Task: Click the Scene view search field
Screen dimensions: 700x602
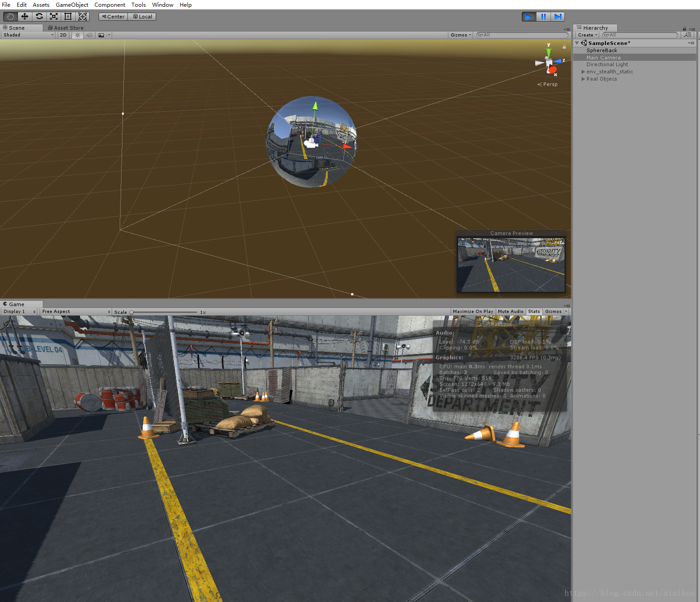Action: tap(522, 35)
